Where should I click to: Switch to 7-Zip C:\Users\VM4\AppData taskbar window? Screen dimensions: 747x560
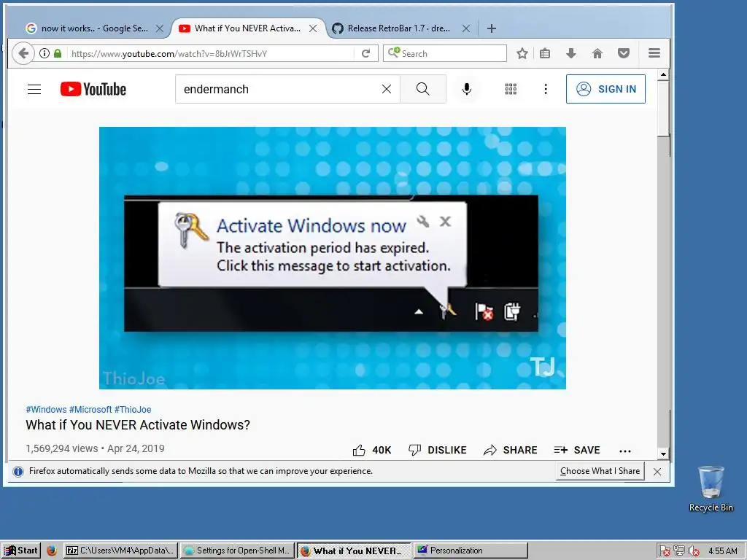tap(121, 551)
